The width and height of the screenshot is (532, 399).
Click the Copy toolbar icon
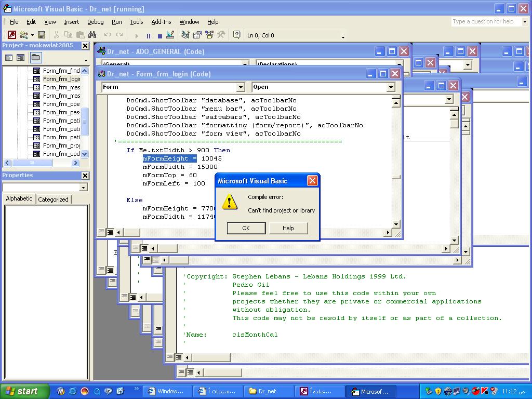pyautogui.click(x=68, y=35)
